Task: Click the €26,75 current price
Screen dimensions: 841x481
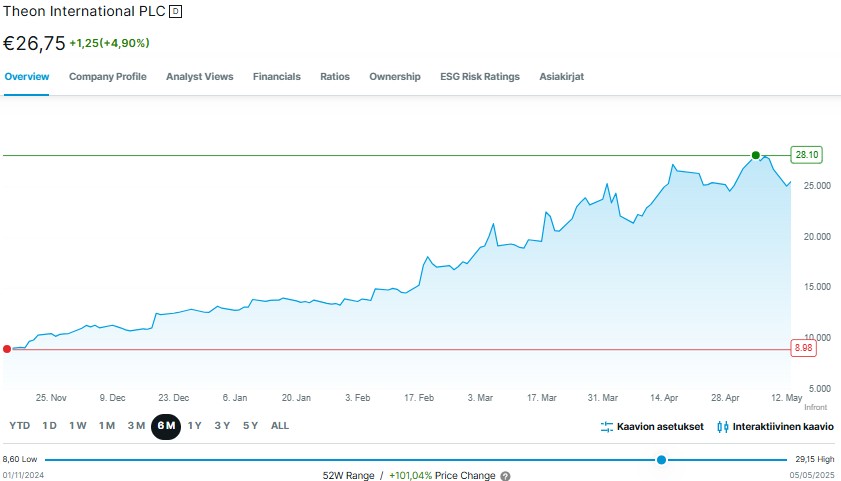Action: pos(34,43)
